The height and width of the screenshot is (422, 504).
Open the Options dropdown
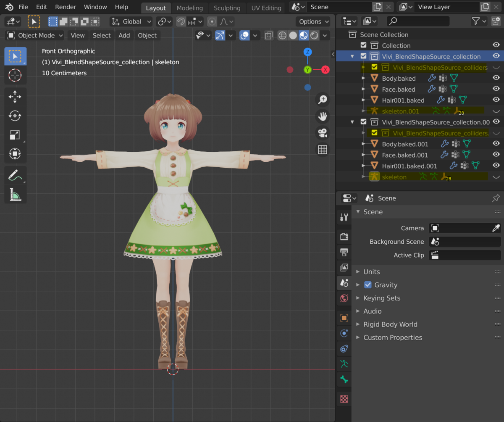(314, 21)
